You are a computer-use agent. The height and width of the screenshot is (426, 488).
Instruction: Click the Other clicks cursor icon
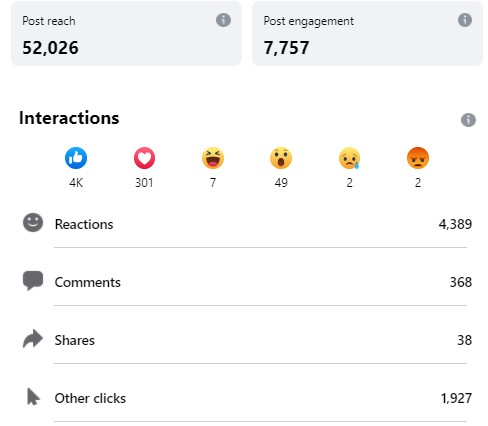click(x=33, y=397)
